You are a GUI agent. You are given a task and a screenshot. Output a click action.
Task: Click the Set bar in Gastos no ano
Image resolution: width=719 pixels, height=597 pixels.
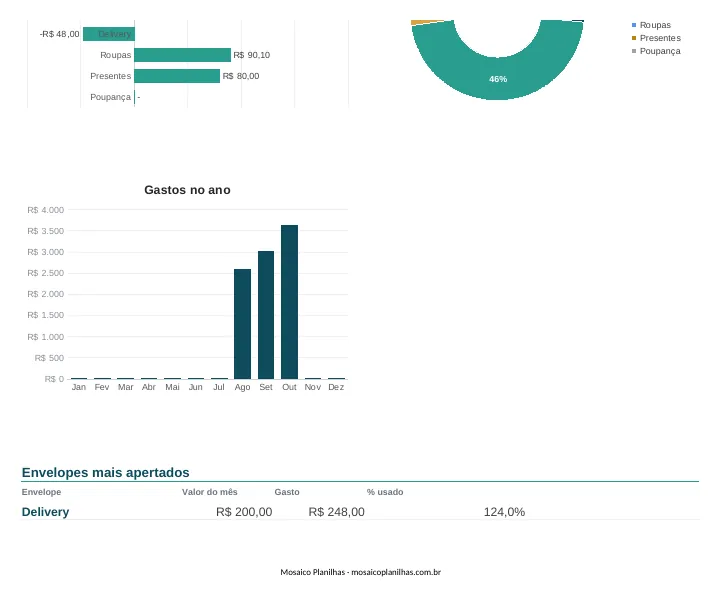pos(266,315)
